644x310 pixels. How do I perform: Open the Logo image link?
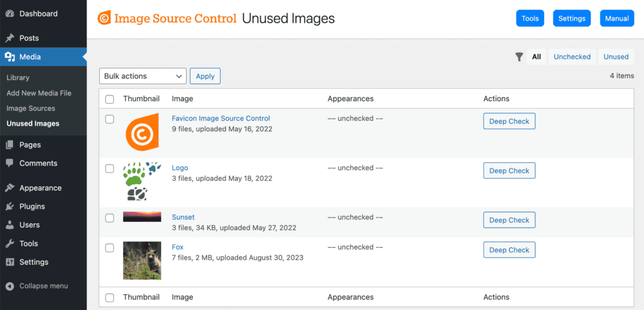click(x=180, y=168)
